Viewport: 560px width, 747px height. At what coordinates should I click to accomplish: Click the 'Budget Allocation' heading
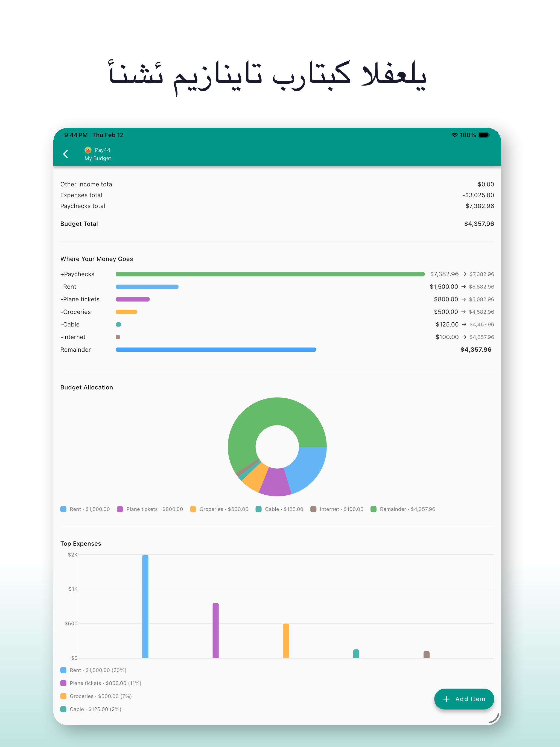tap(86, 387)
